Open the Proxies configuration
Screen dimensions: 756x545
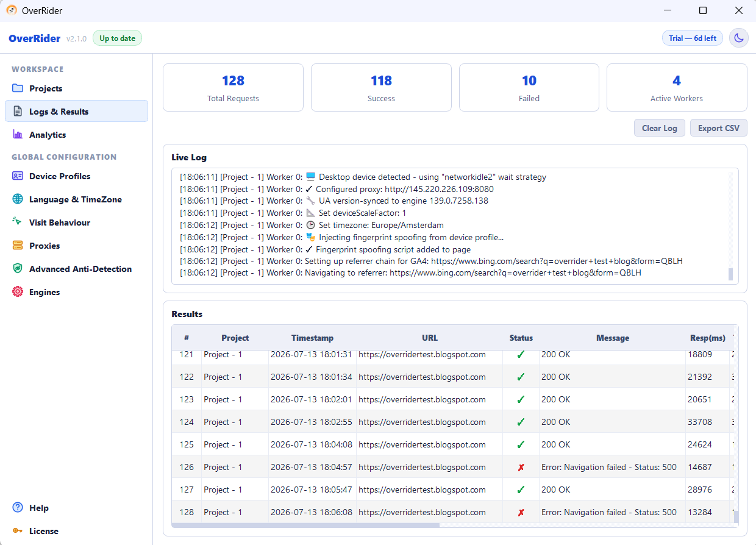pos(76,246)
